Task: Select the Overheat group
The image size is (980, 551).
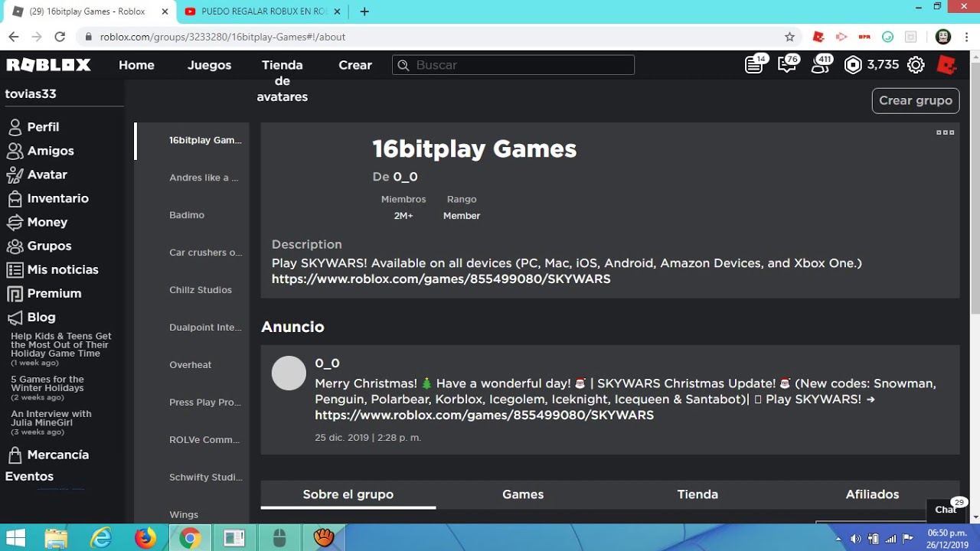Action: click(x=190, y=365)
